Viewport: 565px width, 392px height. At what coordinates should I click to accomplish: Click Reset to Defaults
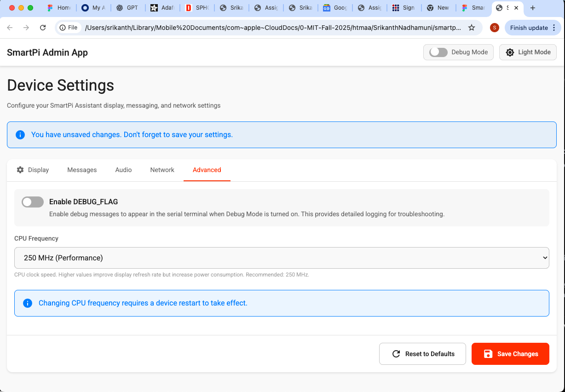422,353
